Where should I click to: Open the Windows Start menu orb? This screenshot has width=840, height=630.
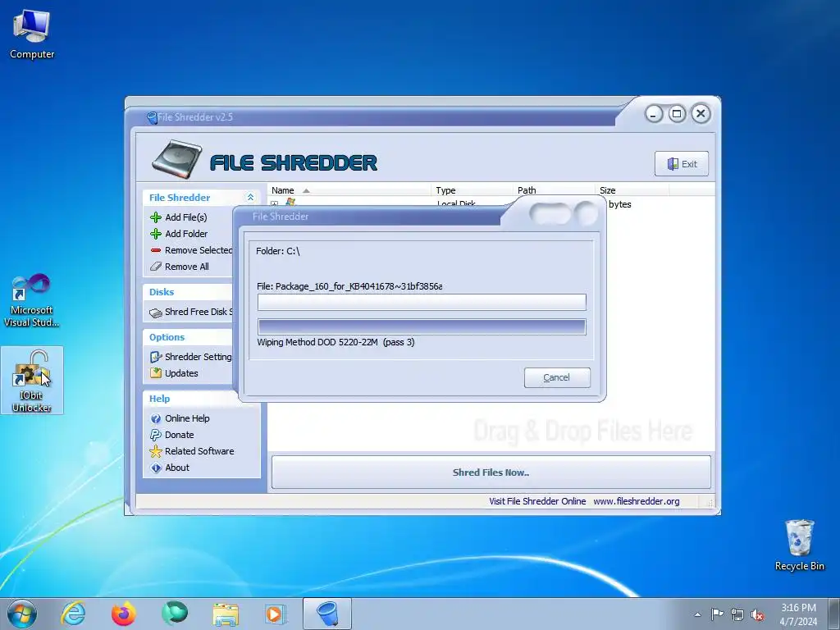(22, 614)
